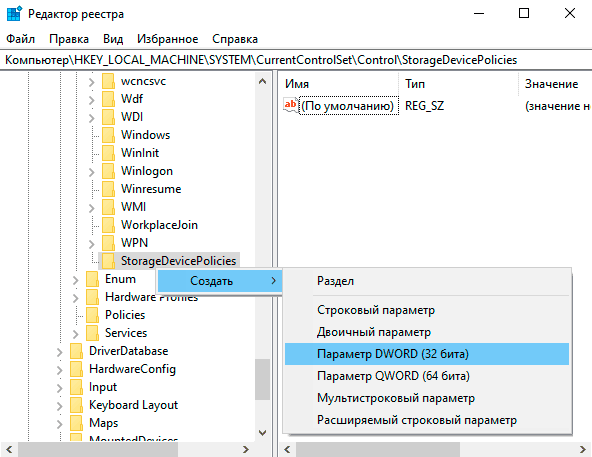This screenshot has height=457, width=592.
Task: Click the tree pane scroll up arrow
Action: click(x=262, y=81)
